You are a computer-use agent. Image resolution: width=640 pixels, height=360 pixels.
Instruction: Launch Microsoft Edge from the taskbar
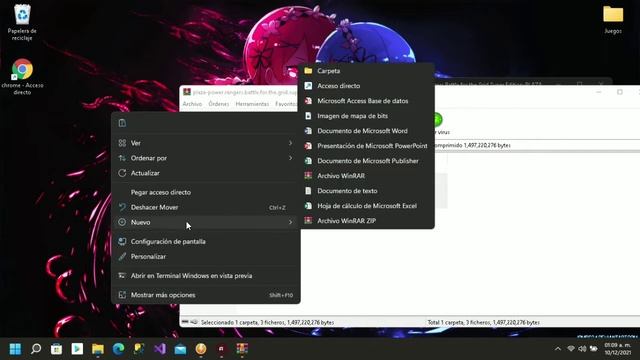(118, 349)
